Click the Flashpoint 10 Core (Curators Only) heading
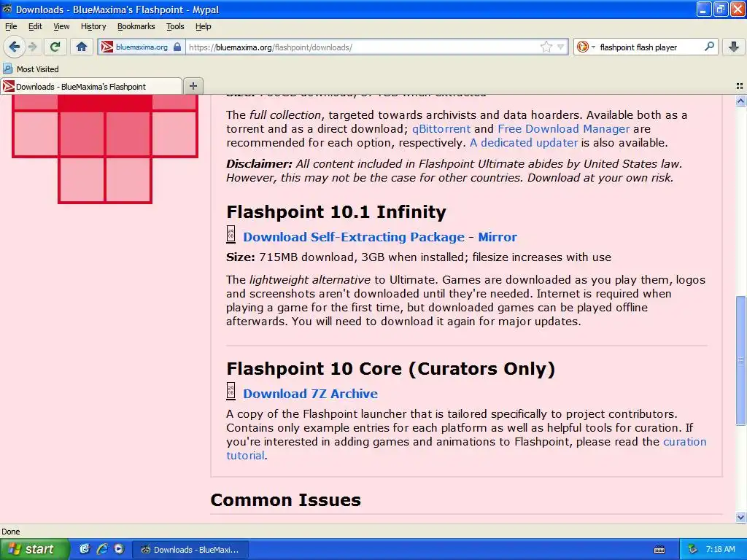The height and width of the screenshot is (560, 747). click(x=391, y=368)
